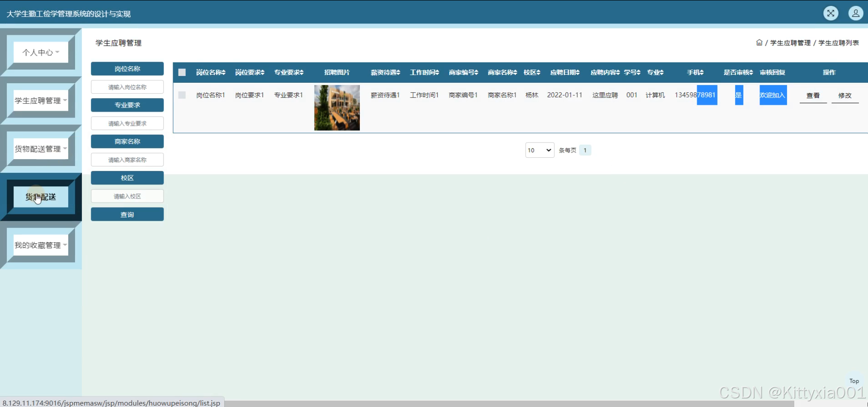Sort table by 校区 column header

coord(532,72)
